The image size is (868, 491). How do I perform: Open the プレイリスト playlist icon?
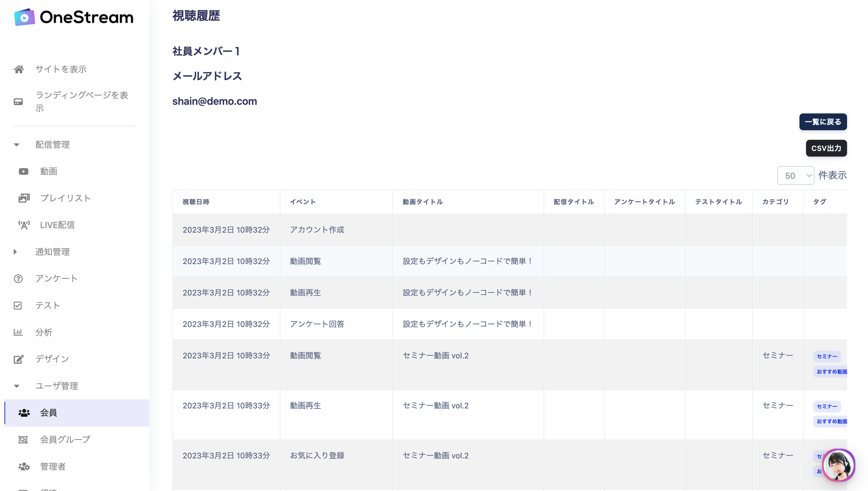click(x=24, y=198)
